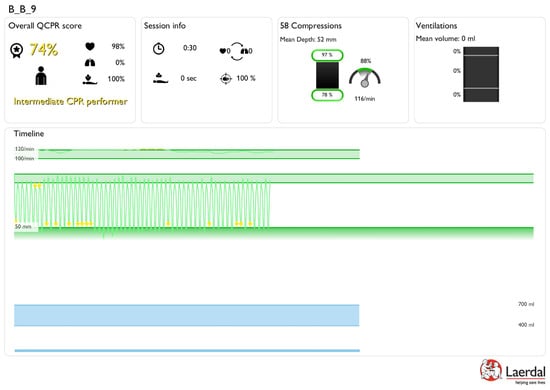Click the 98% compression score value
Image resolution: width=550 pixels, height=390 pixels.
tap(118, 47)
